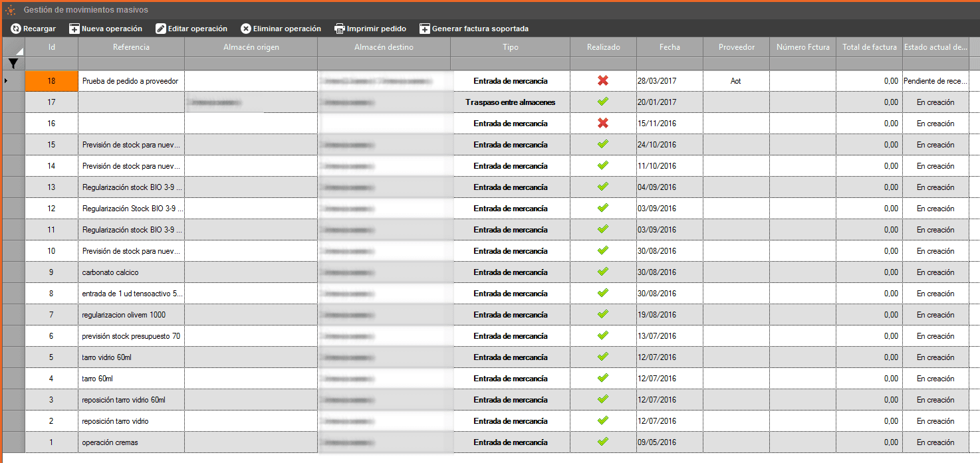Sort by the Fecha column header
The image size is (980, 463).
point(670,47)
